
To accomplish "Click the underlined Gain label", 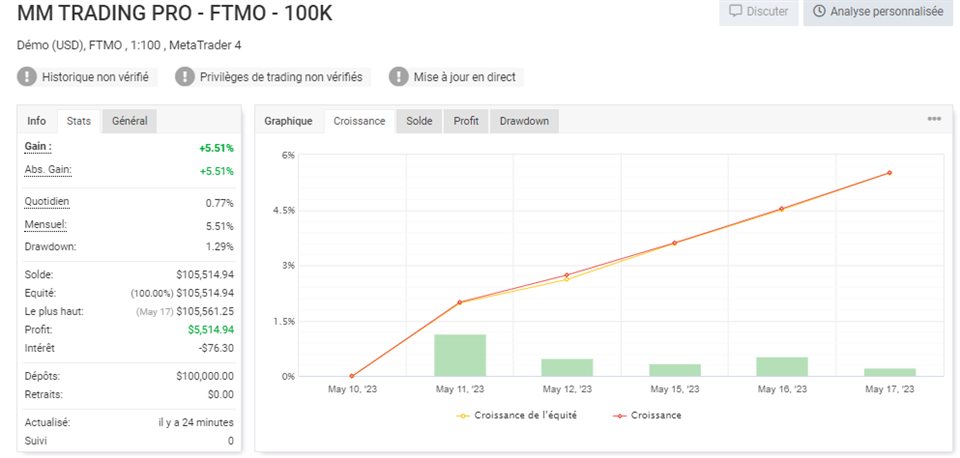I will click(x=38, y=147).
